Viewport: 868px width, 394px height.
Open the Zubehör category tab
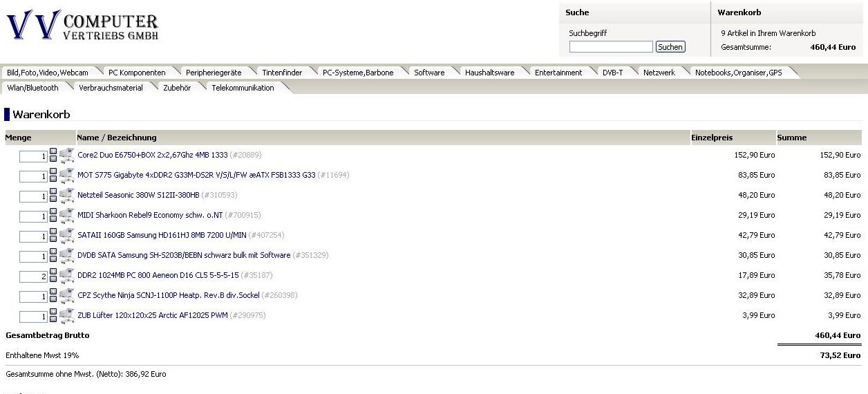click(x=177, y=88)
